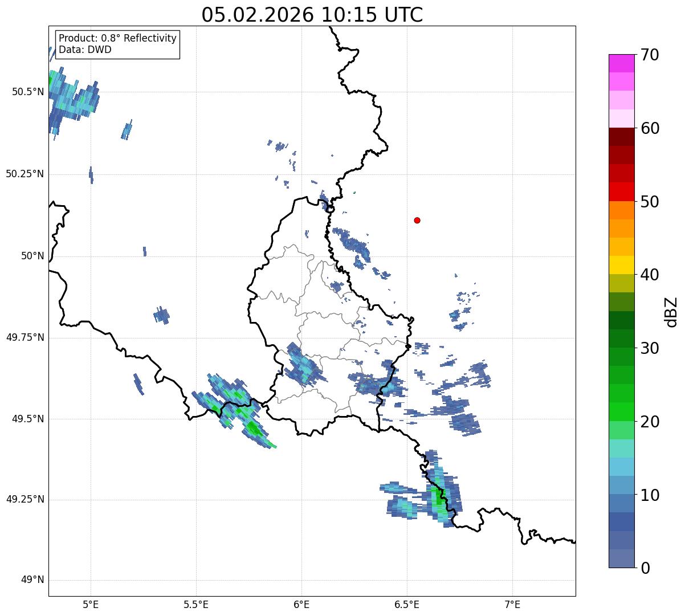Image resolution: width=685 pixels, height=616 pixels.
Task: Pick the dark maroon colorbar segment below 60
Action: pyautogui.click(x=621, y=137)
